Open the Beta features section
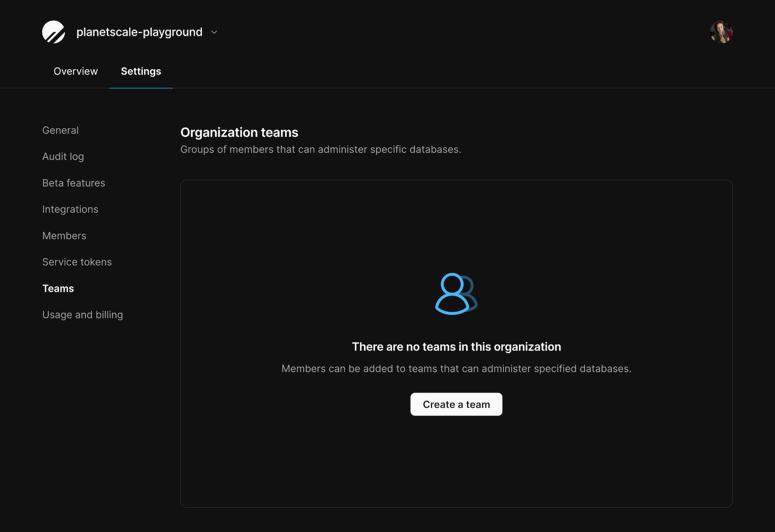 point(74,183)
